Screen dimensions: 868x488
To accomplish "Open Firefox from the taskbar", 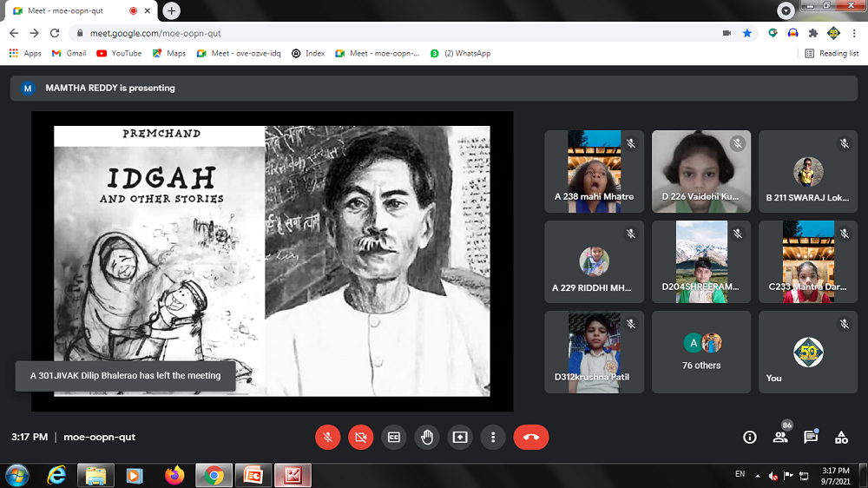I will pos(174,476).
